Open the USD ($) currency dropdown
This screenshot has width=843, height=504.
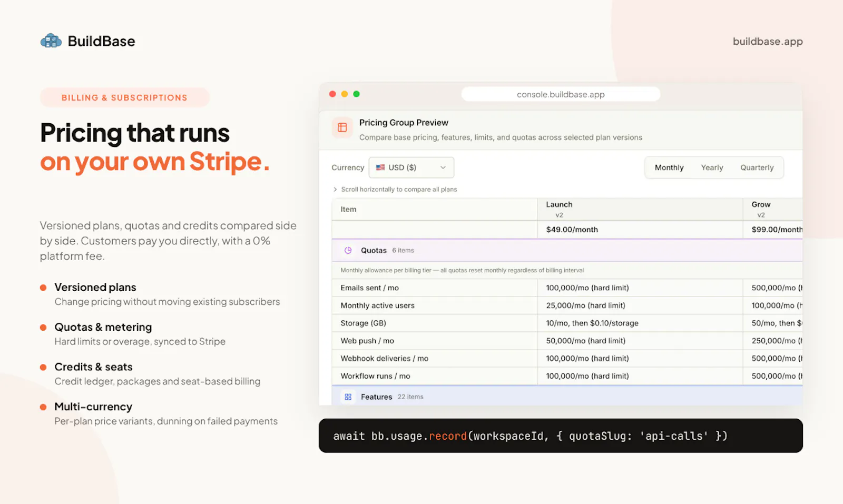[411, 167]
